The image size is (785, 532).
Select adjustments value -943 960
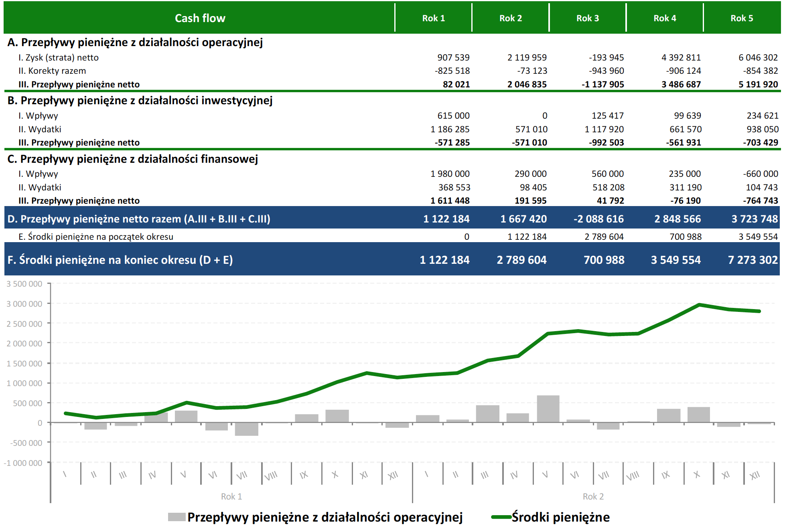pyautogui.click(x=606, y=71)
